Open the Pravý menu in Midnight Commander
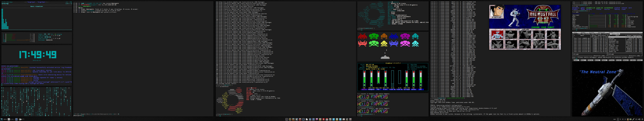This screenshot has height=121, width=644. pyautogui.click(x=611, y=33)
